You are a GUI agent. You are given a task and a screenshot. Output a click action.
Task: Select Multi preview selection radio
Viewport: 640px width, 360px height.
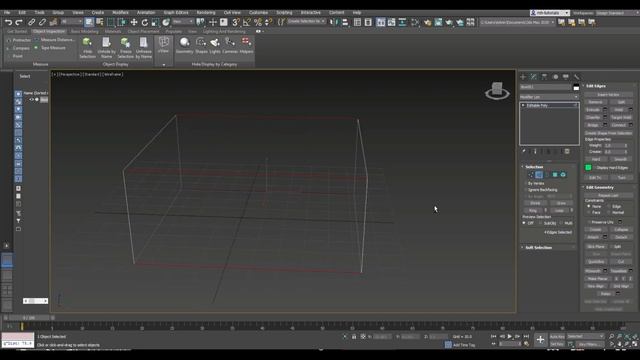point(561,223)
